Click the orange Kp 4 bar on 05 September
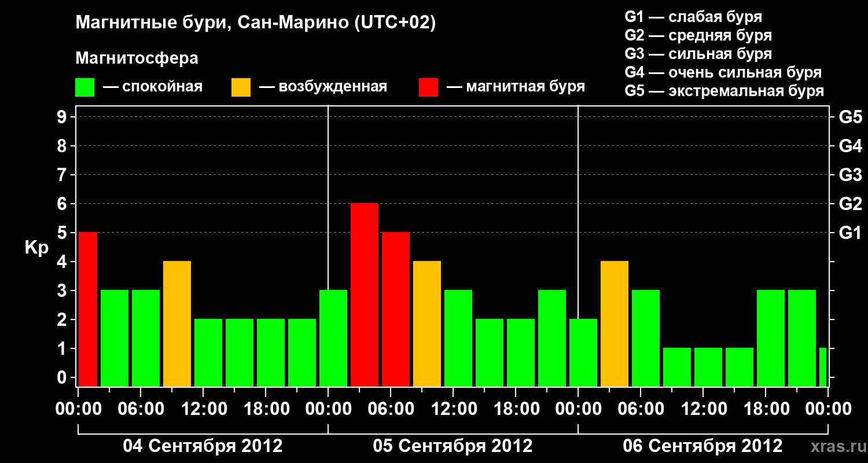Screen dimensions: 868x463 point(427,324)
